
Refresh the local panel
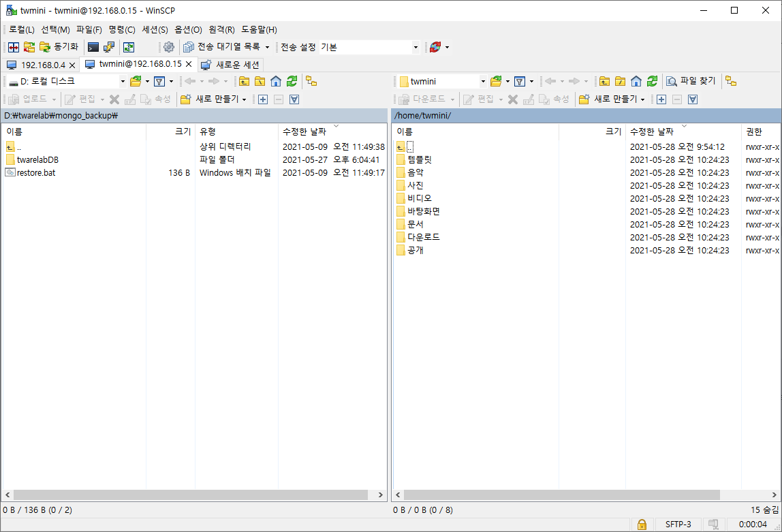click(x=292, y=81)
